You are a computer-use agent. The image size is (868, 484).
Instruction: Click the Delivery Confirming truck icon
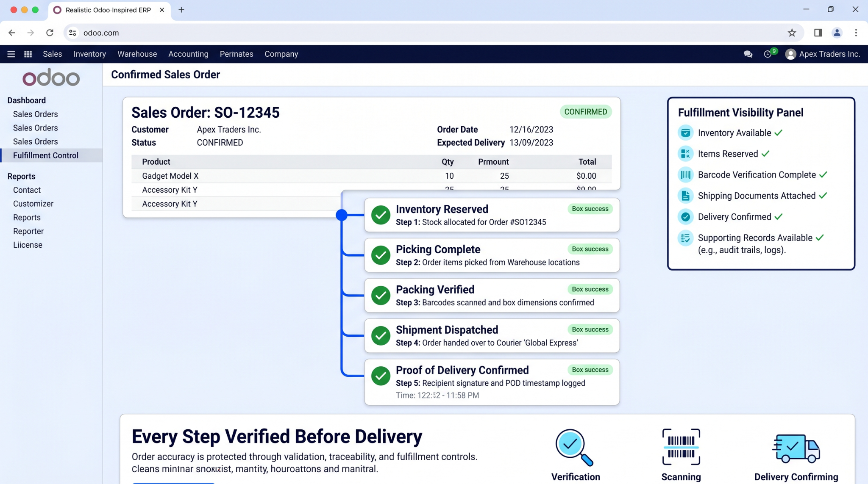pyautogui.click(x=796, y=448)
